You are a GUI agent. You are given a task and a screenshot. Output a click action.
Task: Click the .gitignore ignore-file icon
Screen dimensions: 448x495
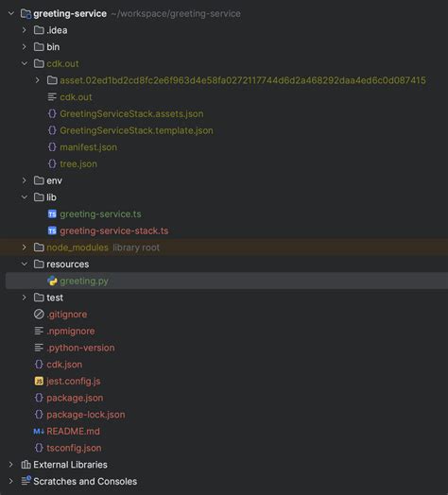(39, 315)
